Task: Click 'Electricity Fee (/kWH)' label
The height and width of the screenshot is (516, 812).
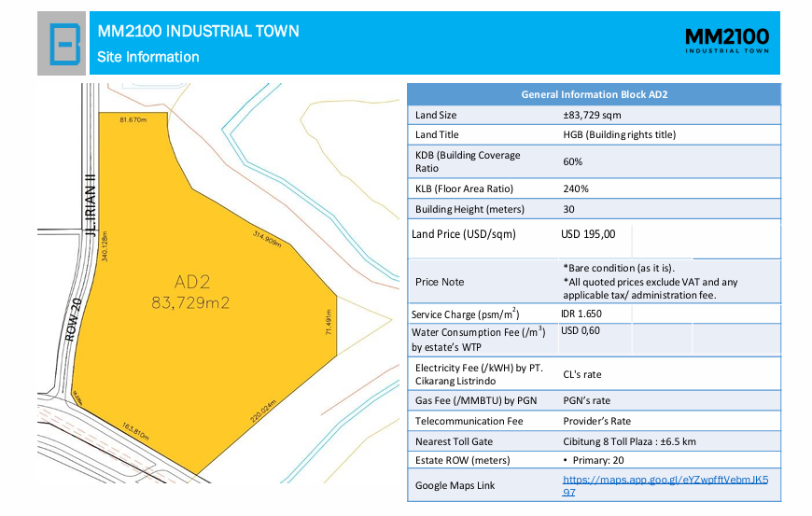Action: point(479,374)
